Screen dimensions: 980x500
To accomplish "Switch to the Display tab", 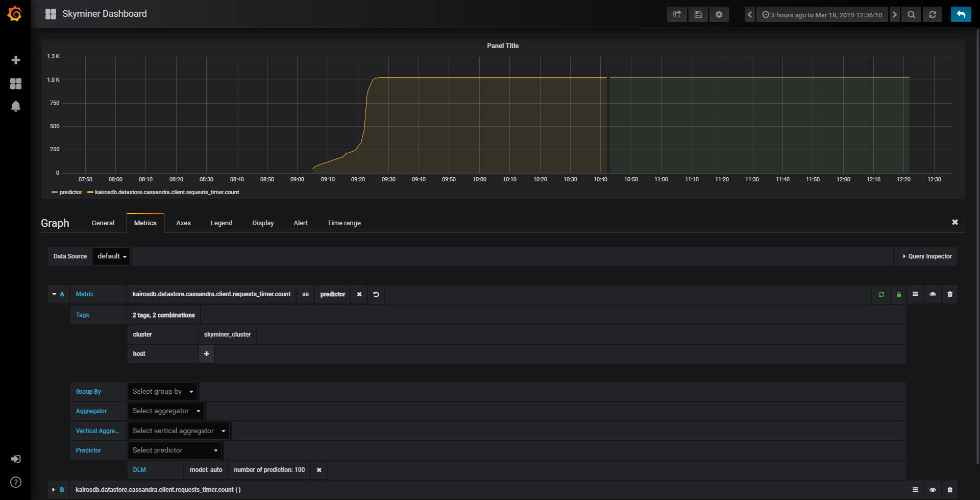I will tap(263, 223).
